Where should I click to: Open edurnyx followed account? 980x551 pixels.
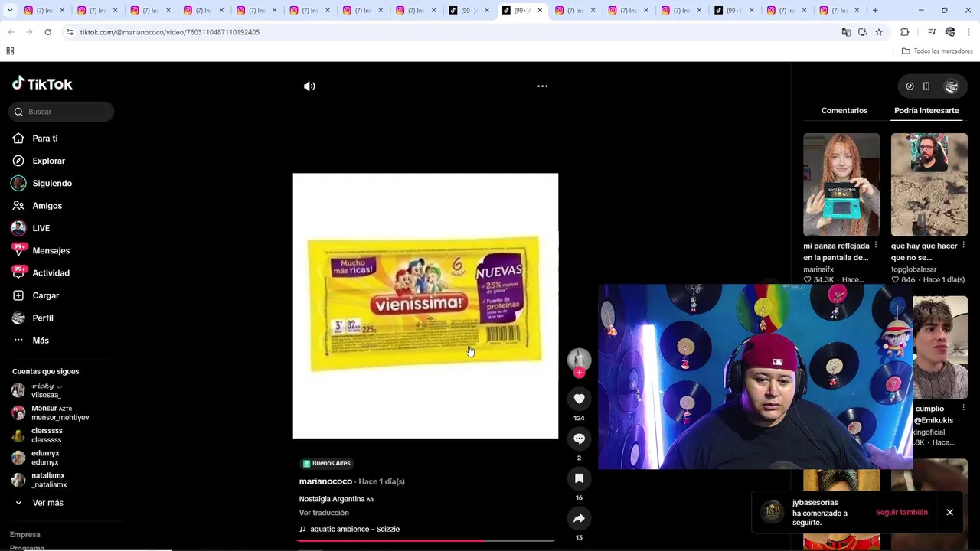click(44, 458)
